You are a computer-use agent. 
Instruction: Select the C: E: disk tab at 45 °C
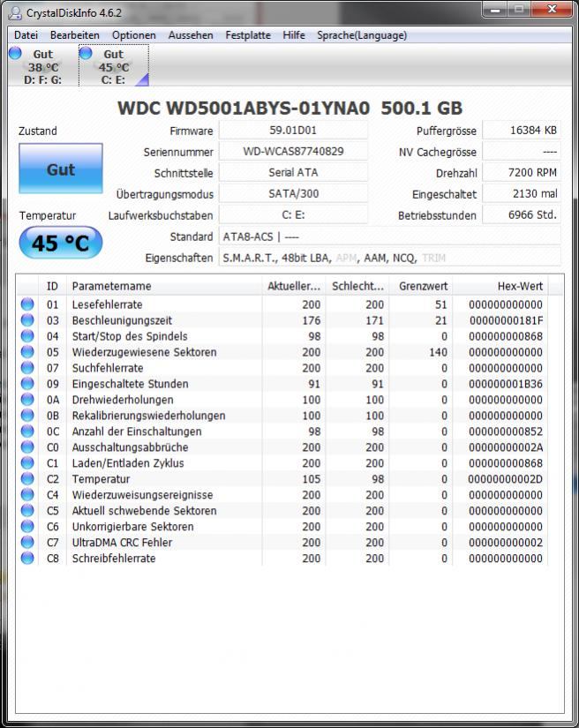(x=114, y=66)
